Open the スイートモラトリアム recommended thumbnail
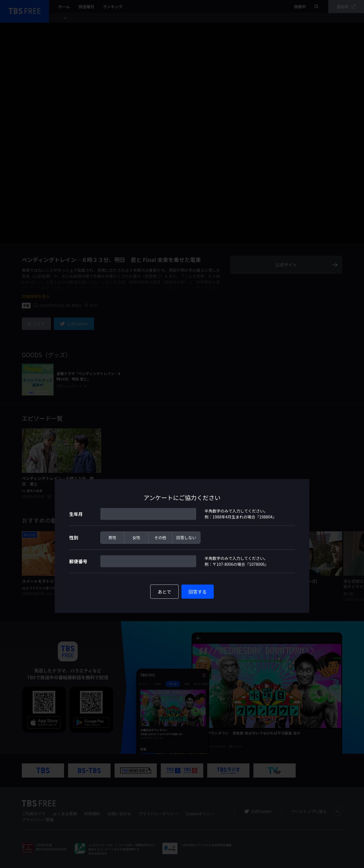This screenshot has width=364, height=868. pos(38,553)
